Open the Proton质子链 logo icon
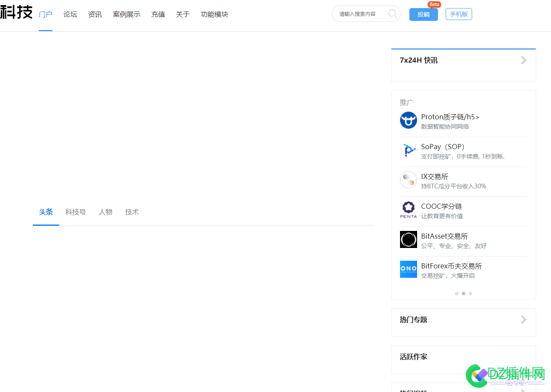551x392 pixels. point(408,120)
